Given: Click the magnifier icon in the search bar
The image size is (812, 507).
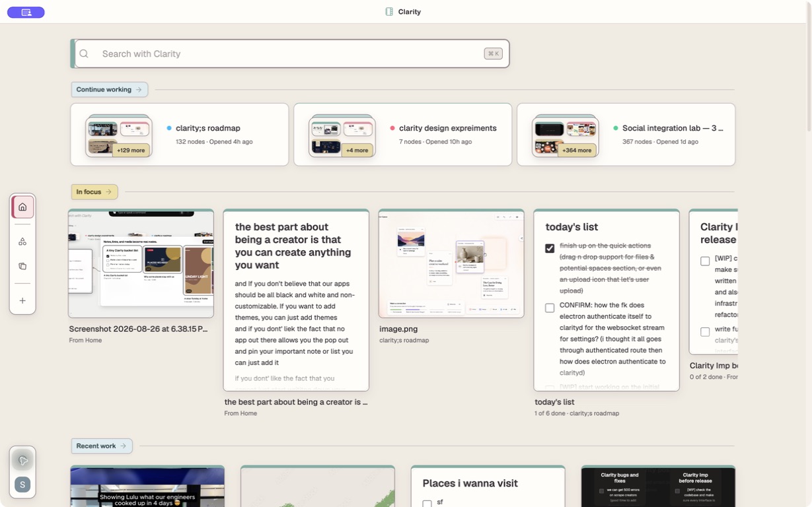Looking at the screenshot, I should (x=84, y=53).
